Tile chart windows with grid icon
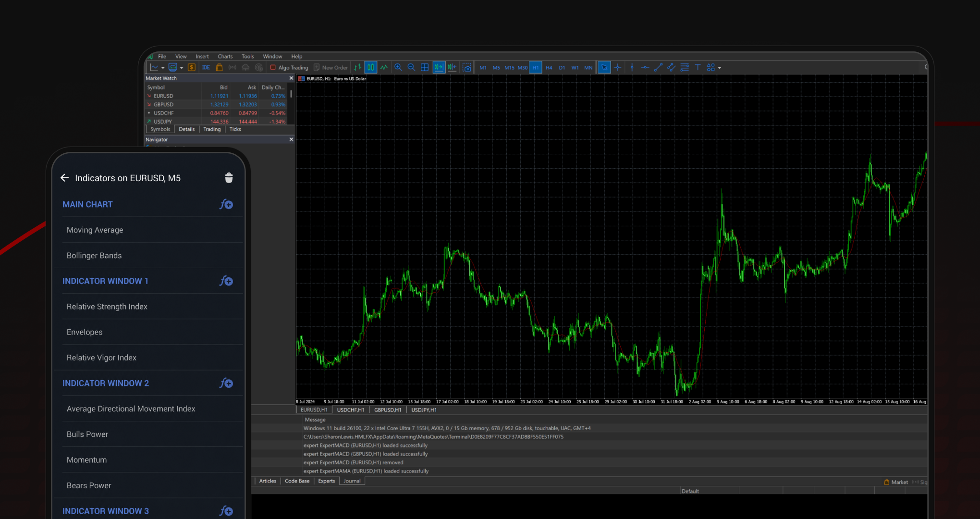Image resolution: width=980 pixels, height=519 pixels. point(425,68)
